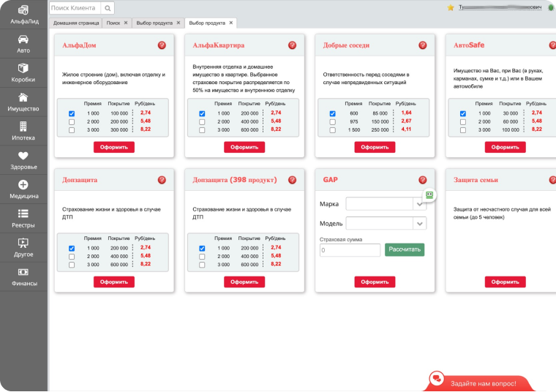Open help for Допзащита (398 продукт)
The image size is (556, 392).
(292, 180)
